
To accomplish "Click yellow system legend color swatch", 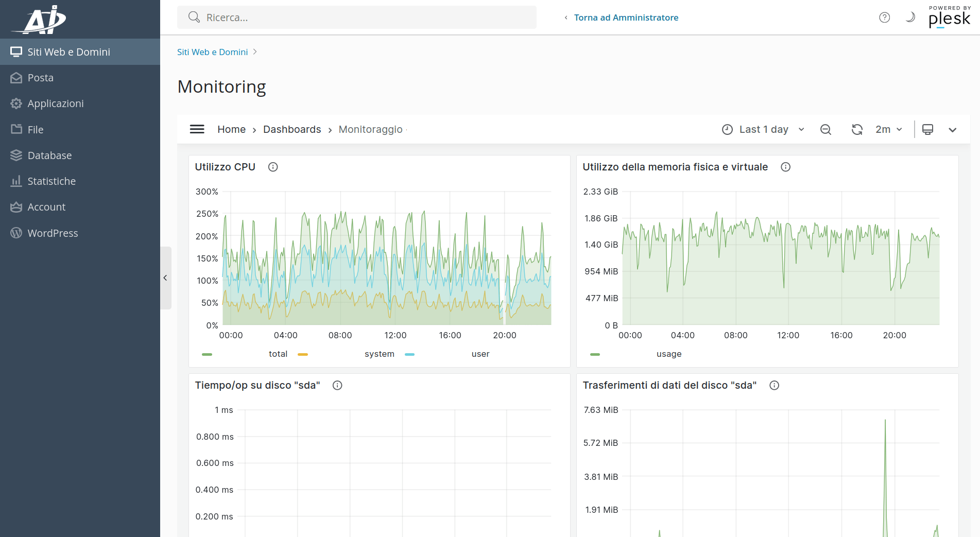I will point(303,354).
